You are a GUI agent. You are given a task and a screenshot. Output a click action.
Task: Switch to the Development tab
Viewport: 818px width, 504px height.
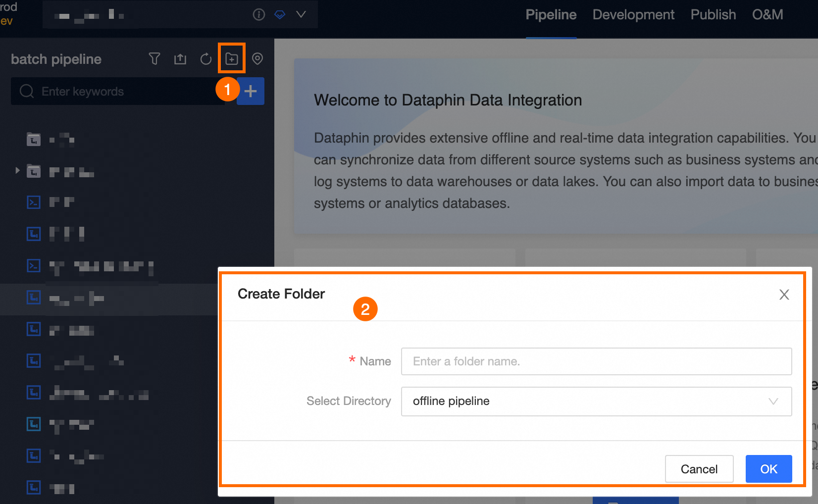(633, 14)
